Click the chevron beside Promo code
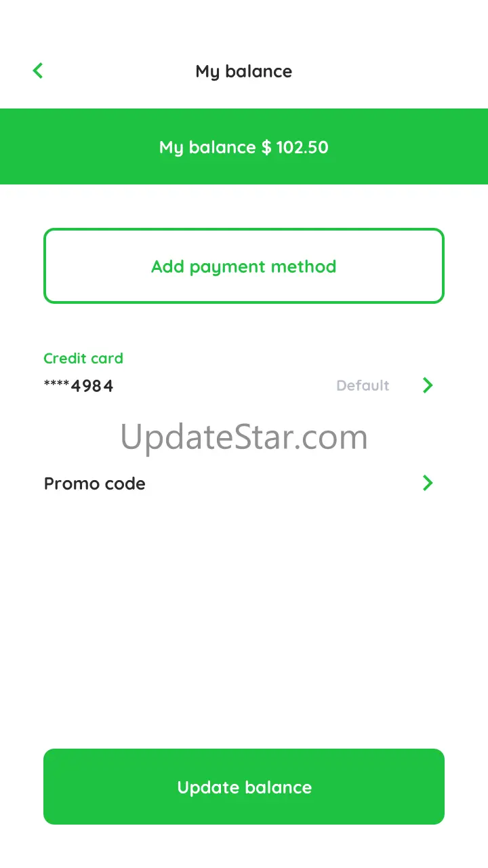488x868 pixels. (x=428, y=483)
